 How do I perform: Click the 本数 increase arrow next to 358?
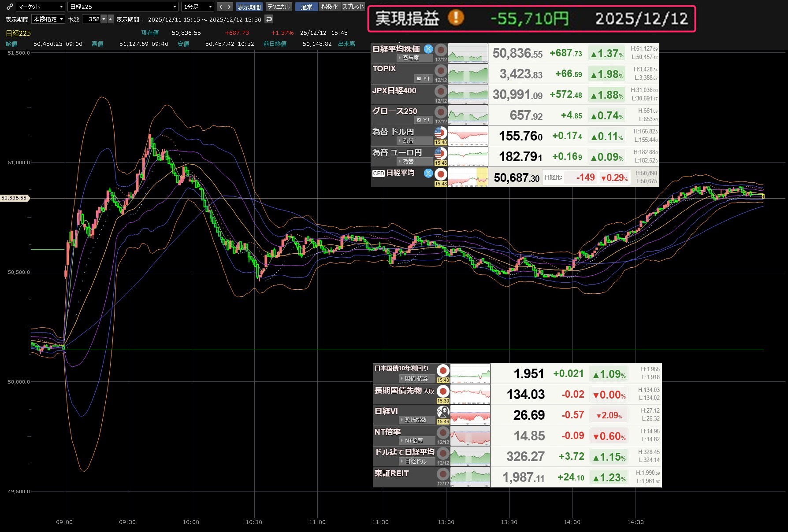point(111,19)
